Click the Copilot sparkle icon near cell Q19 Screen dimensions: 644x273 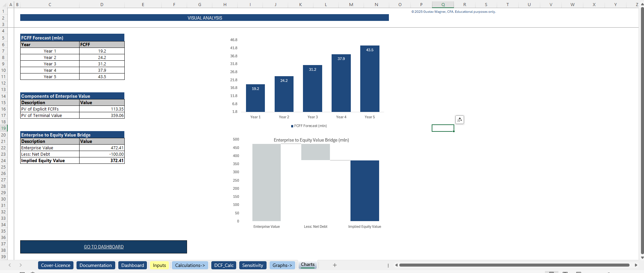click(460, 120)
